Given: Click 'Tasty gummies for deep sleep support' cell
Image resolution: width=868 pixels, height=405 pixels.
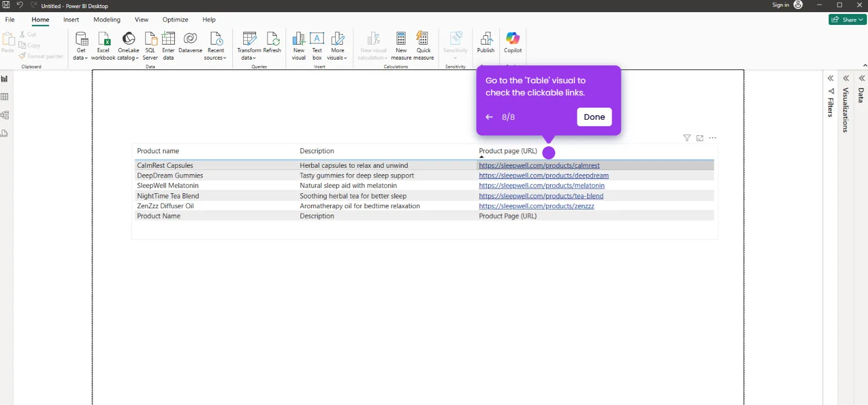Looking at the screenshot, I should [x=357, y=175].
